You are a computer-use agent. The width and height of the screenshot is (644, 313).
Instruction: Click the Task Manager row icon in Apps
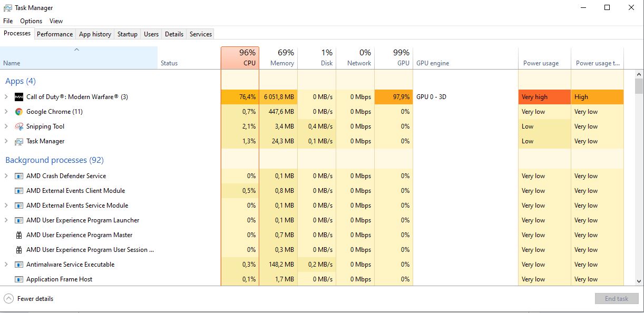(x=19, y=141)
